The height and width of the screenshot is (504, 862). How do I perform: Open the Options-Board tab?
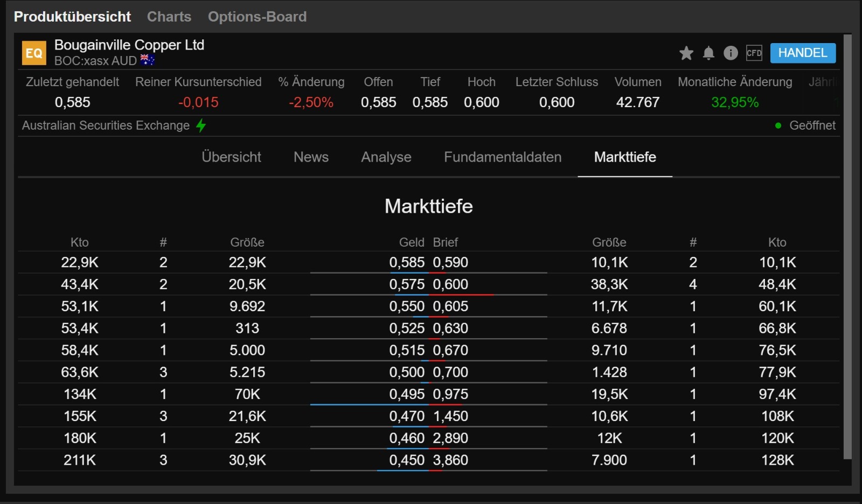(257, 17)
